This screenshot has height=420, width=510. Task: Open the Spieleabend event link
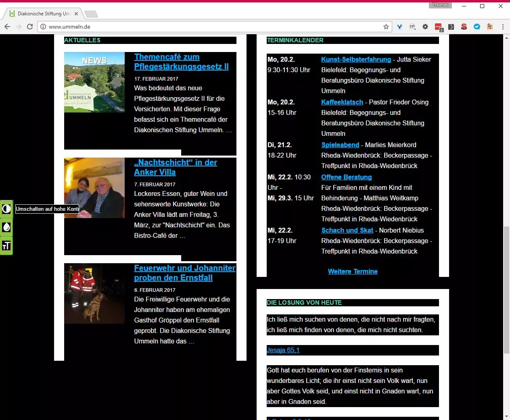[x=340, y=145]
